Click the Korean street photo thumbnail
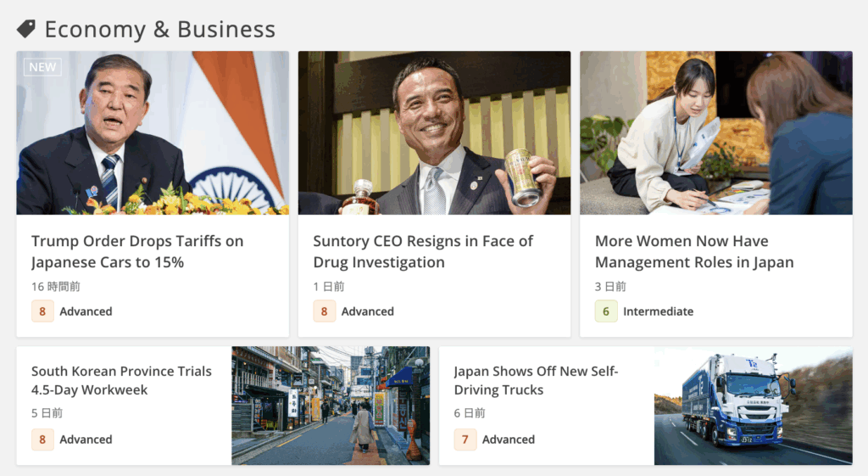This screenshot has width=868, height=476. pos(331,406)
